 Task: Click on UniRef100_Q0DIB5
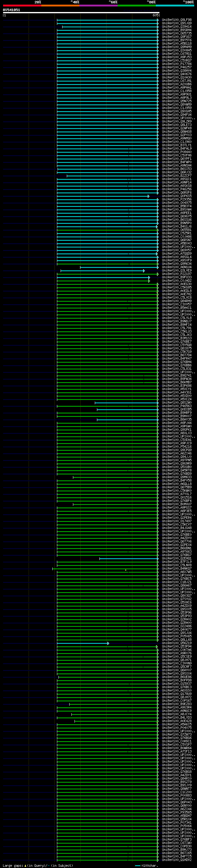(x=176, y=410)
